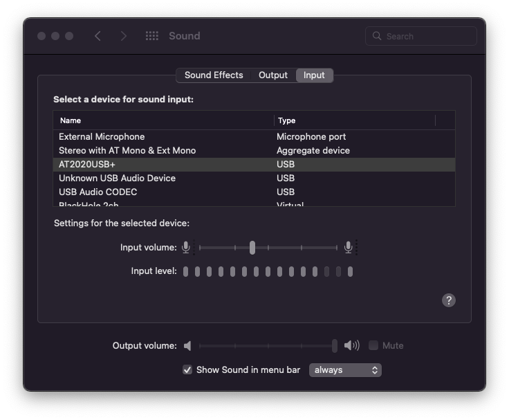
Task: Sort by the Name column header
Action: click(x=164, y=120)
